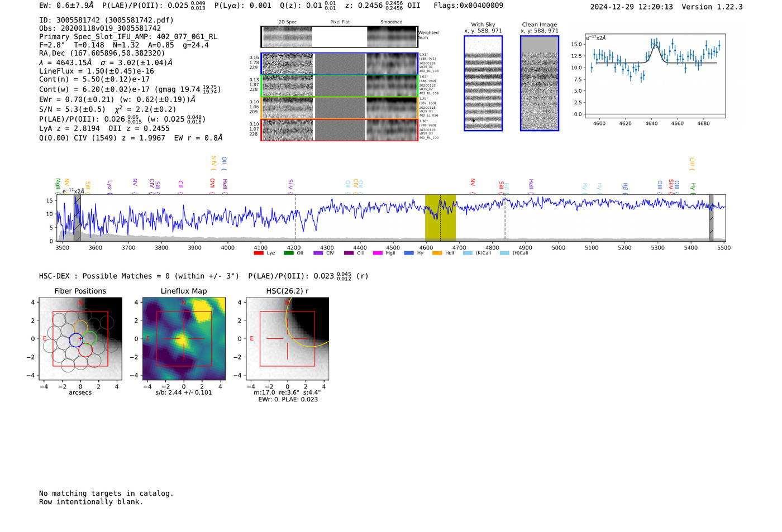Click the blue fiber circle in Fiber Positions

click(76, 339)
